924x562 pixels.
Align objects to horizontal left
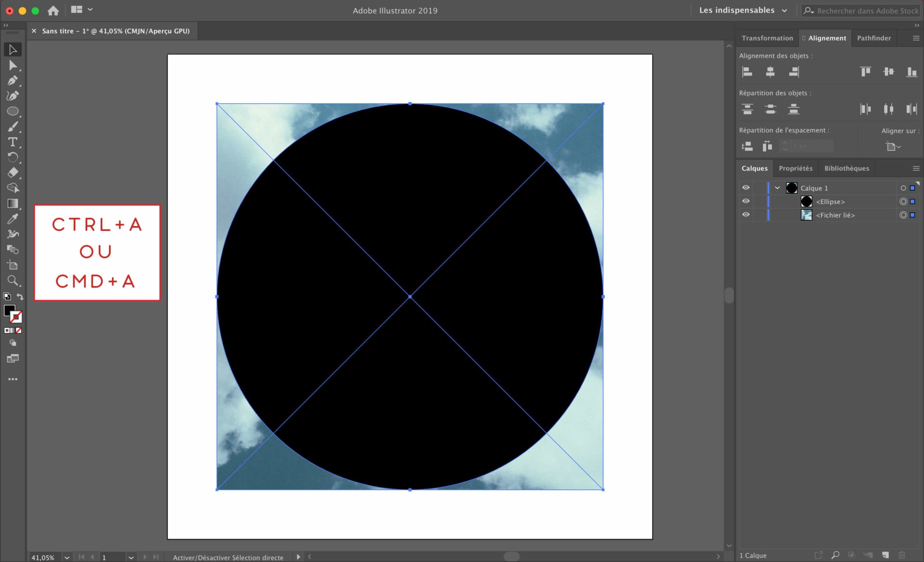(x=747, y=72)
